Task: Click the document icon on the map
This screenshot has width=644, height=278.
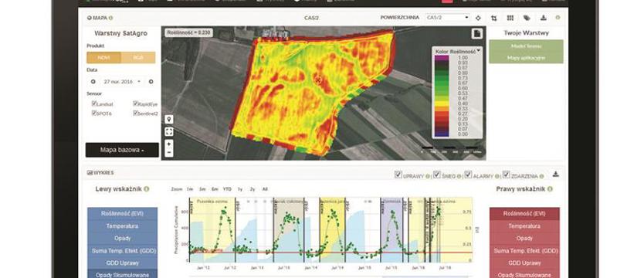Action: click(x=477, y=34)
